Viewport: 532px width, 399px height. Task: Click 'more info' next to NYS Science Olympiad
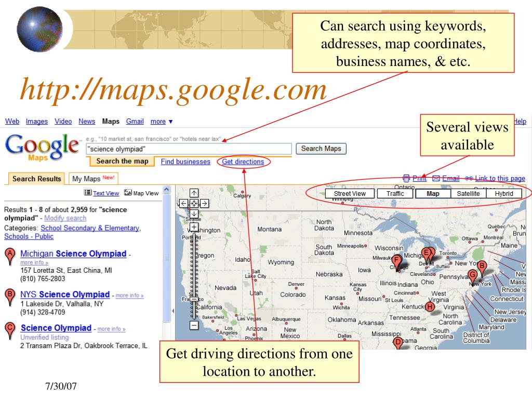pyautogui.click(x=129, y=296)
